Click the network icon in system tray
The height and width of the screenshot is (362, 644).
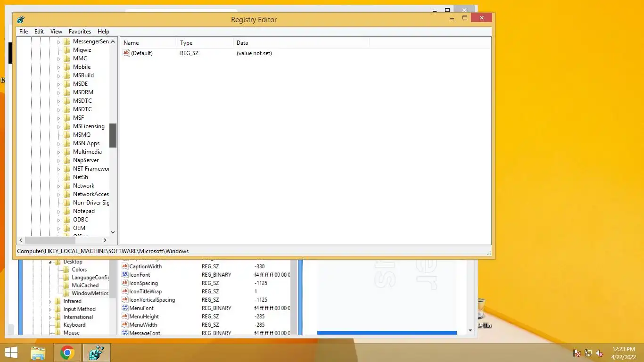click(588, 353)
